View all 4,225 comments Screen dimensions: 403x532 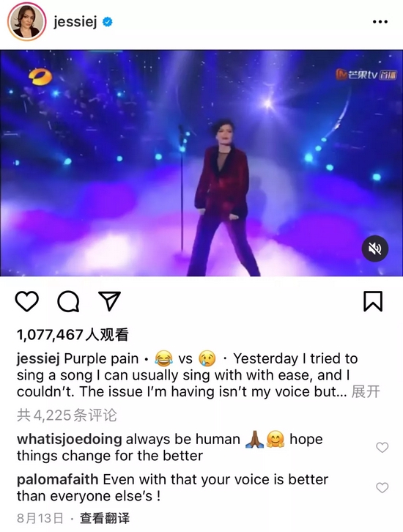point(67,415)
